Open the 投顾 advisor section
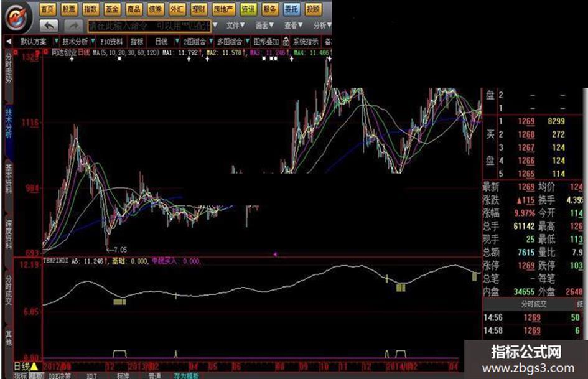The height and width of the screenshot is (379, 588). [x=313, y=9]
